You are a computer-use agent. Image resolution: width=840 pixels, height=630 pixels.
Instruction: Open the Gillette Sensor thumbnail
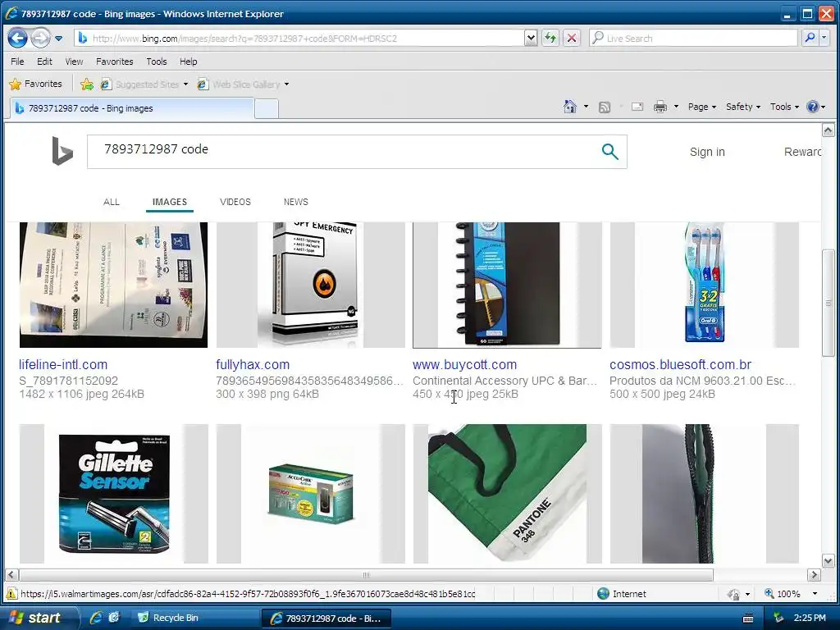coord(113,494)
